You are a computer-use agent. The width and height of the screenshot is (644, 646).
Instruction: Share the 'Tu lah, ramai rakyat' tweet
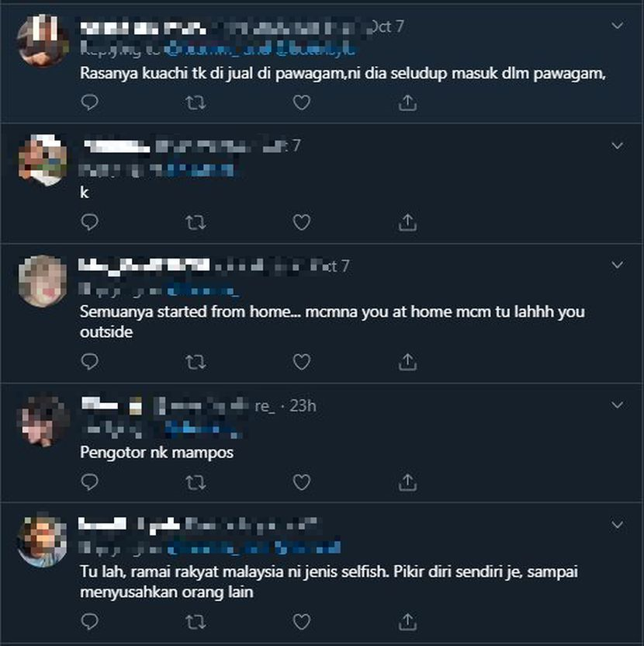pyautogui.click(x=407, y=622)
